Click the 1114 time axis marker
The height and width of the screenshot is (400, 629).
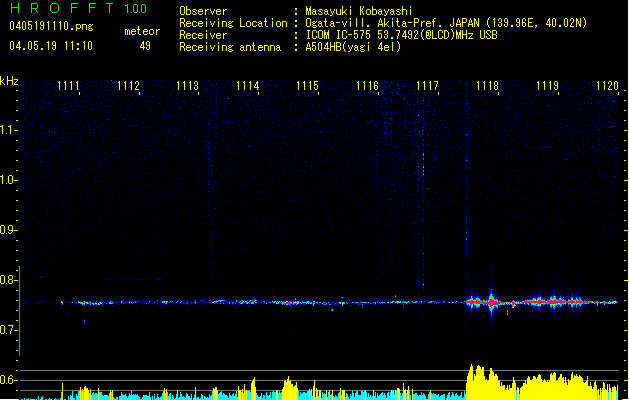tap(248, 86)
